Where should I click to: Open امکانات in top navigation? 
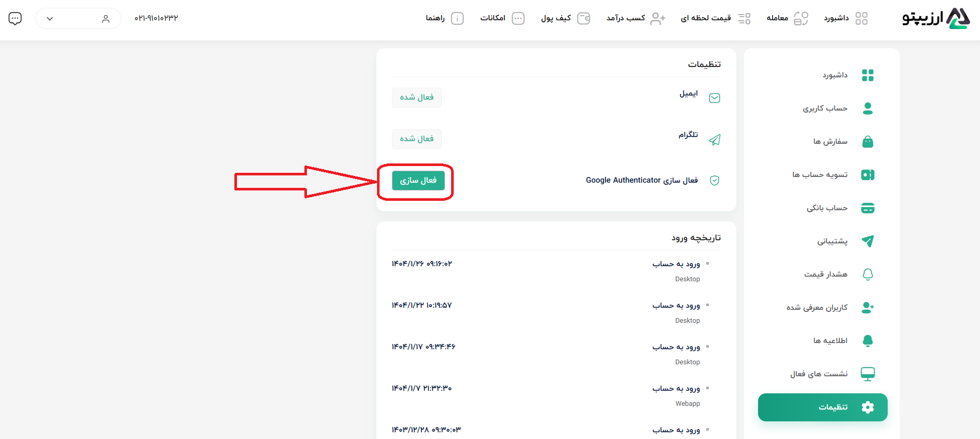tap(493, 18)
